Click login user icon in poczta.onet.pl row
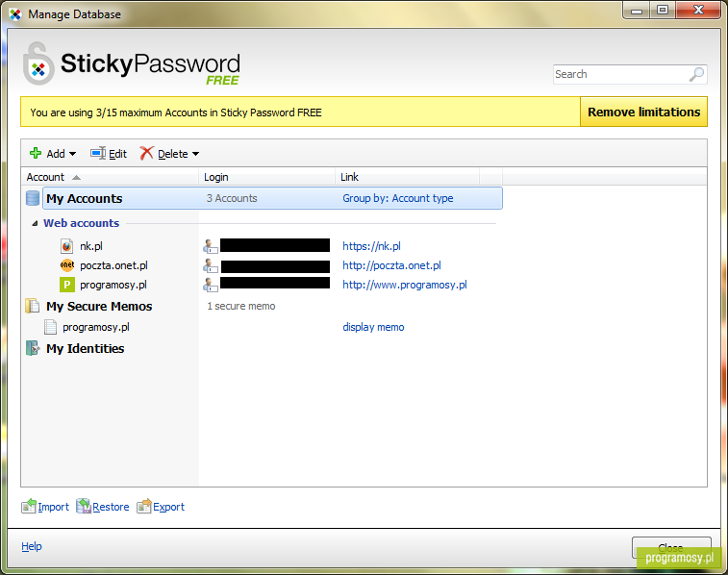This screenshot has height=575, width=728. [x=211, y=265]
